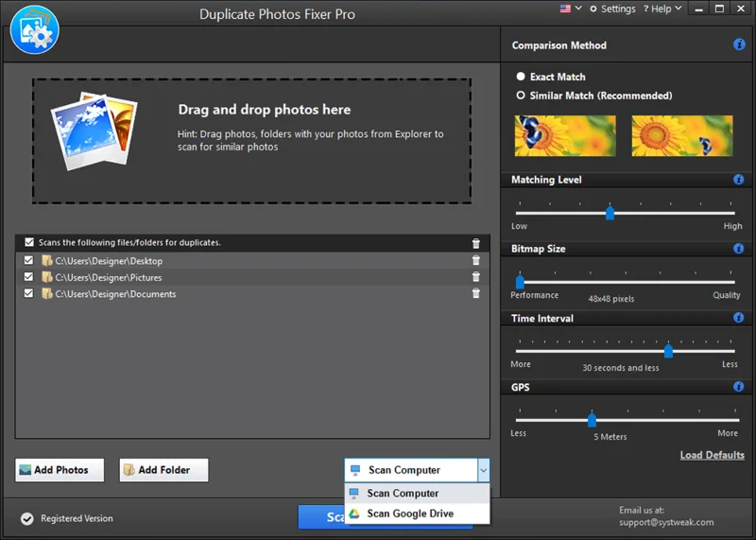Screen dimensions: 756x540
Task: Click the left butterfly sunflower sample thumbnail
Action: pyautogui.click(x=565, y=135)
